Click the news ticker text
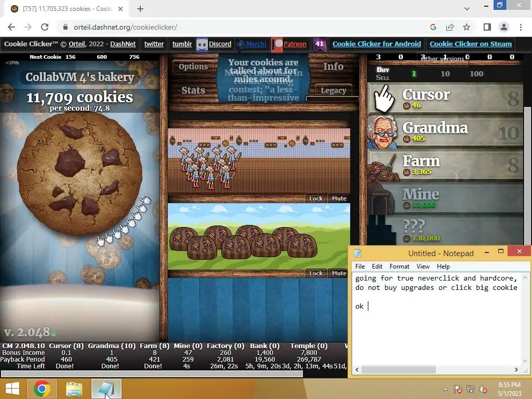The width and height of the screenshot is (532, 399). tap(263, 80)
